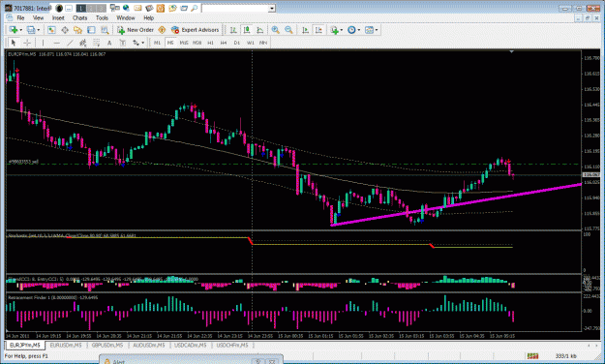Expand the Arrows tool dropdown arrow

(142, 43)
